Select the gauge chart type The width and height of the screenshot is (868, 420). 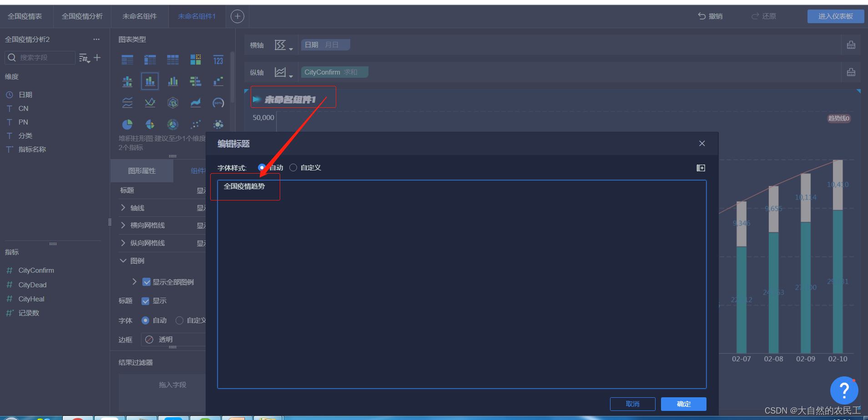[218, 103]
